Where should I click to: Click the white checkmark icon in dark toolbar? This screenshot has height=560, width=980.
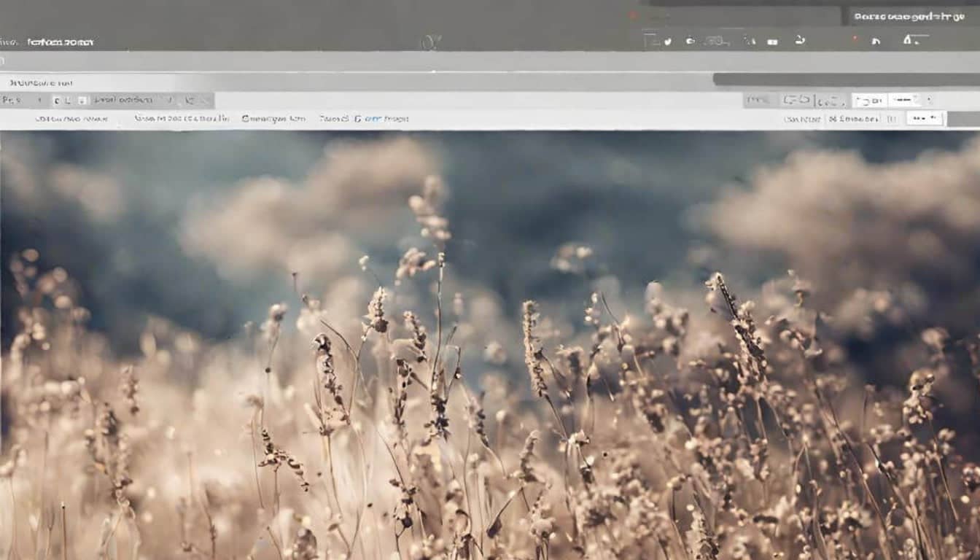(666, 42)
